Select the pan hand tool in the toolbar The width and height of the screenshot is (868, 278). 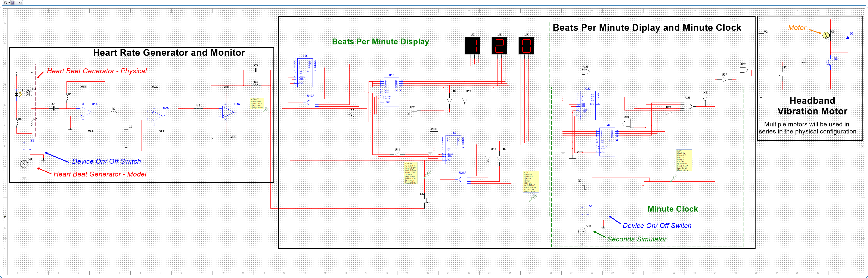5,3
